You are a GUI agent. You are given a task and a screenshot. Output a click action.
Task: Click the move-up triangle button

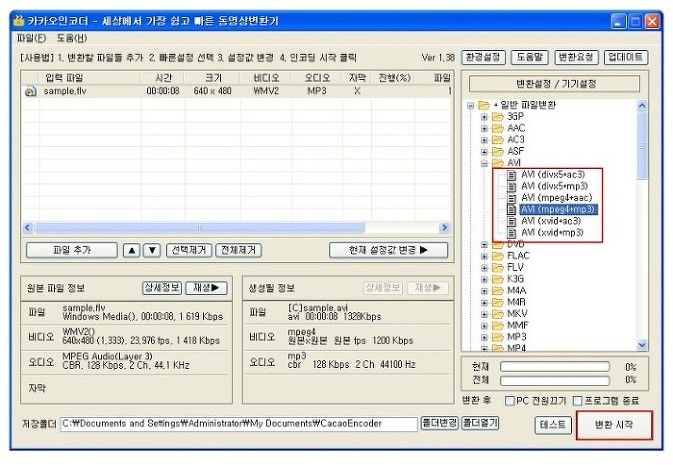pyautogui.click(x=131, y=250)
